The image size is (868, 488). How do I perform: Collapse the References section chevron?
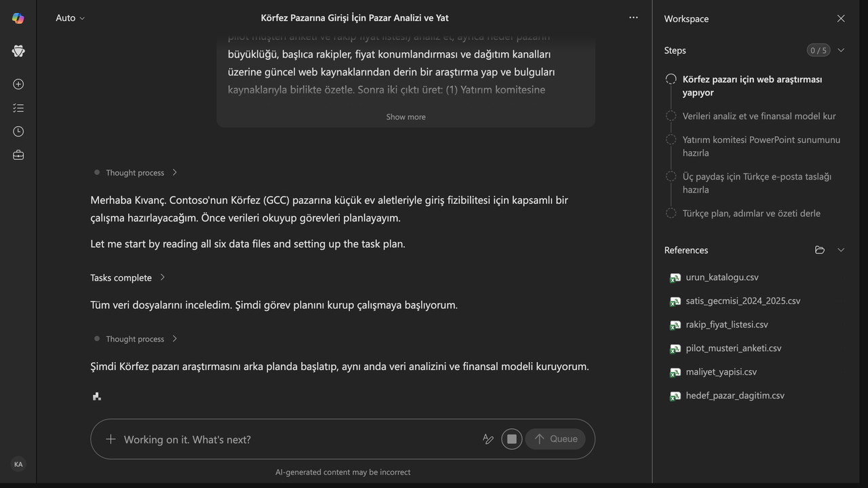click(x=841, y=250)
